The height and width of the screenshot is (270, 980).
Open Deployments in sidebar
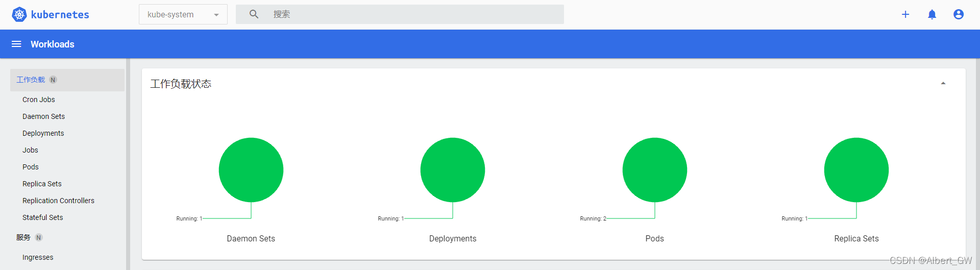click(43, 133)
